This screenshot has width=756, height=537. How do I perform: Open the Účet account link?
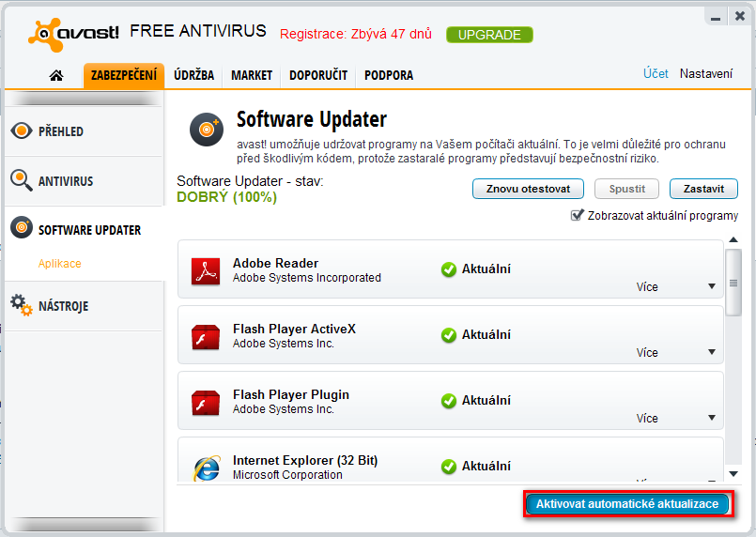(x=656, y=74)
